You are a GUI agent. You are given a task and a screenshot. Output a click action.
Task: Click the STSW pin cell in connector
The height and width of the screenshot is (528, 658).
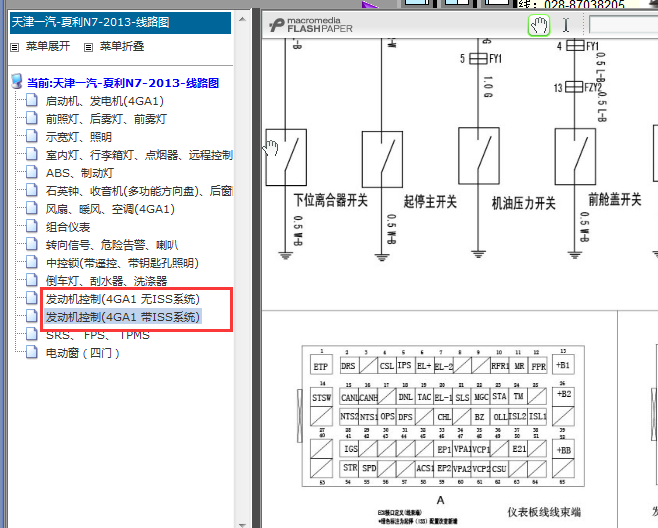321,397
